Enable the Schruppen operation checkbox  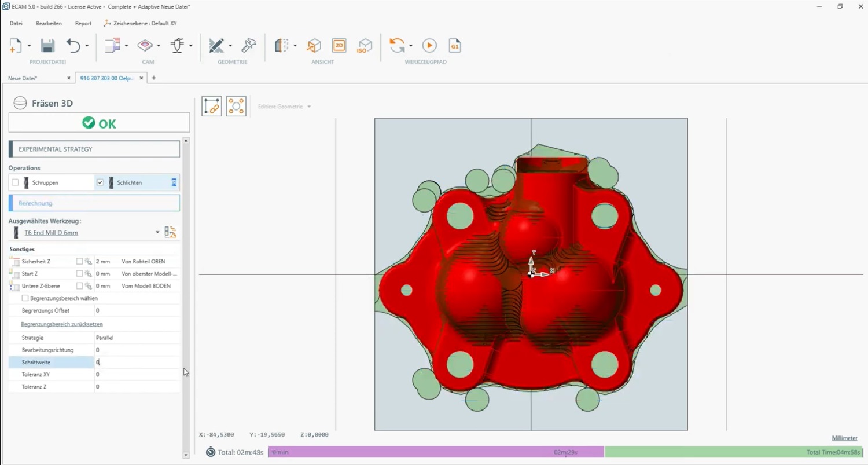pyautogui.click(x=16, y=182)
